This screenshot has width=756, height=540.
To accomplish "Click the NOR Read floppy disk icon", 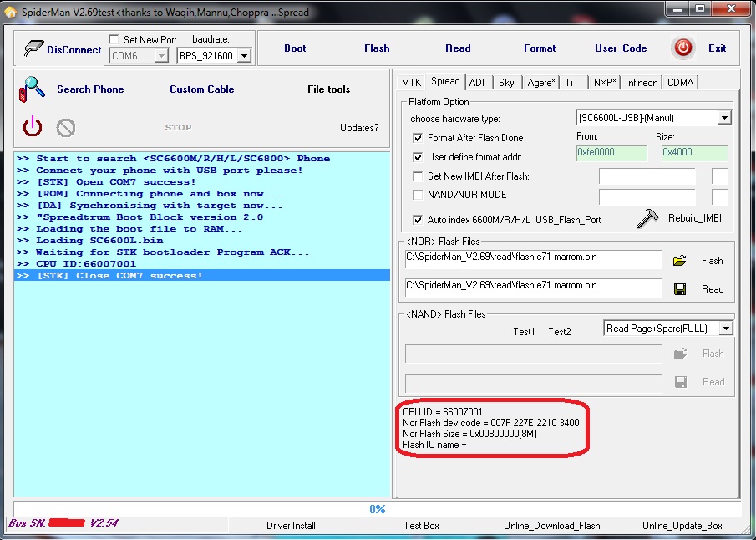I will point(680,289).
